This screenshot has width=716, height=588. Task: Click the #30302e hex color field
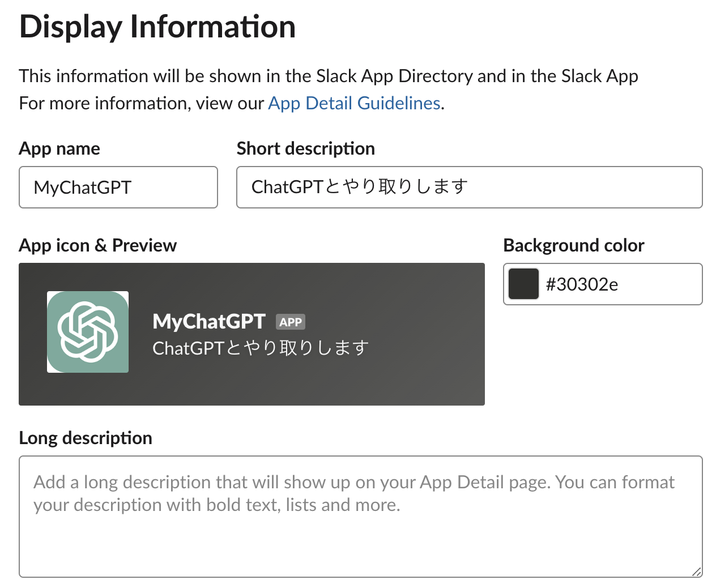[603, 284]
